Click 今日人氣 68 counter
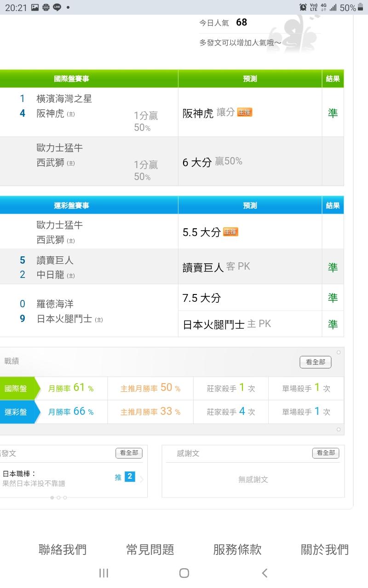The height and width of the screenshot is (588, 368). (x=223, y=23)
